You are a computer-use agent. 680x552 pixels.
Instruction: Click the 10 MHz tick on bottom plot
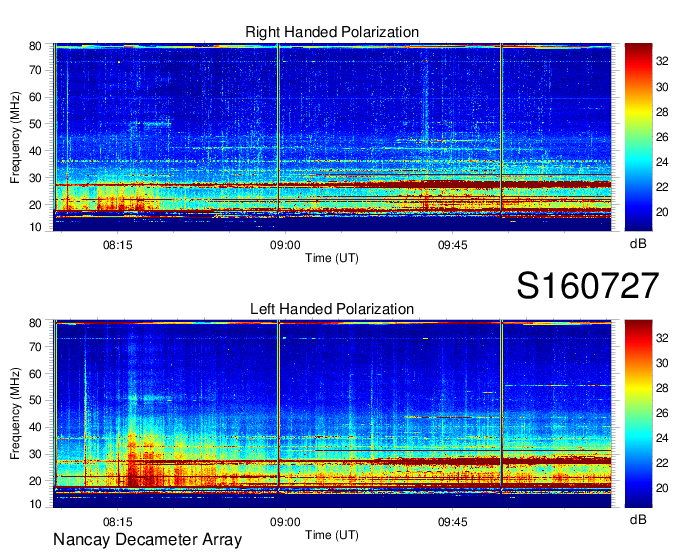click(x=35, y=504)
